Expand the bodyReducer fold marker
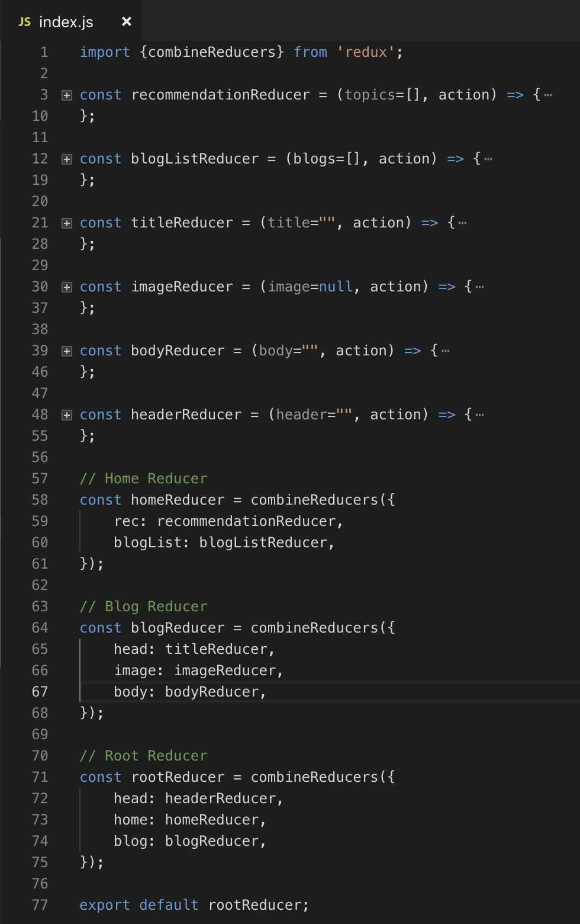 click(67, 351)
